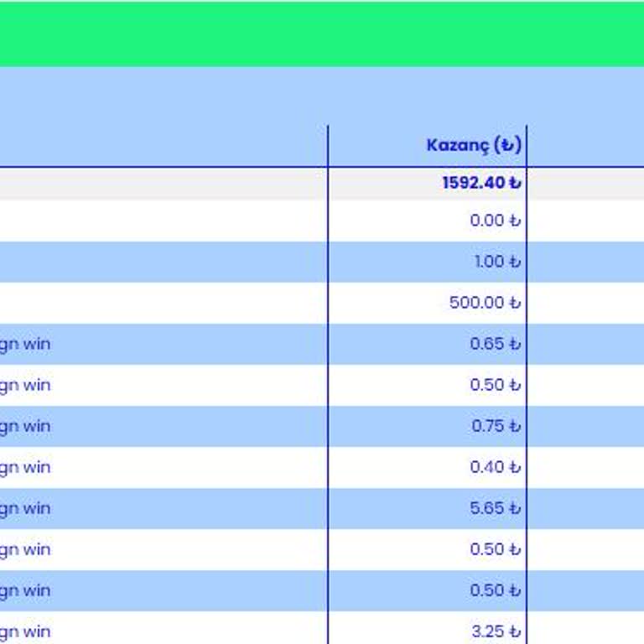
Task: Click the 0.50 ₺ value directly above 3.25 ₺
Action: pos(495,590)
